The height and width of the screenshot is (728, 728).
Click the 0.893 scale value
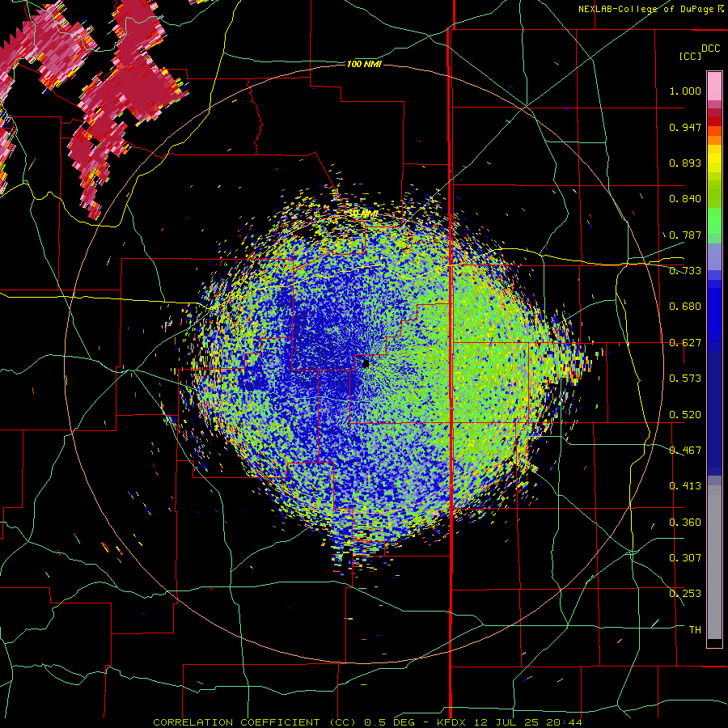point(685,163)
